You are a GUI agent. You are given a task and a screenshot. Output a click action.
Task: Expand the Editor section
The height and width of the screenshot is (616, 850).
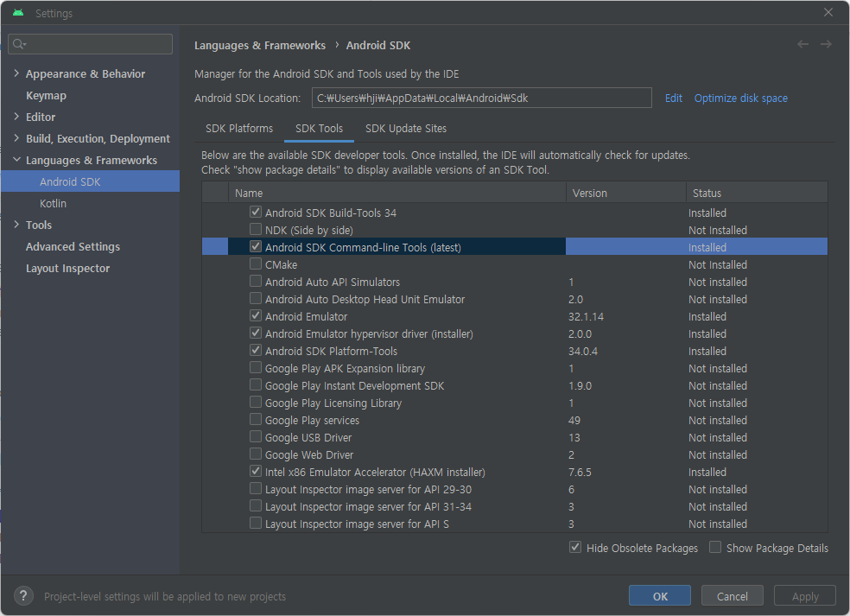(16, 117)
